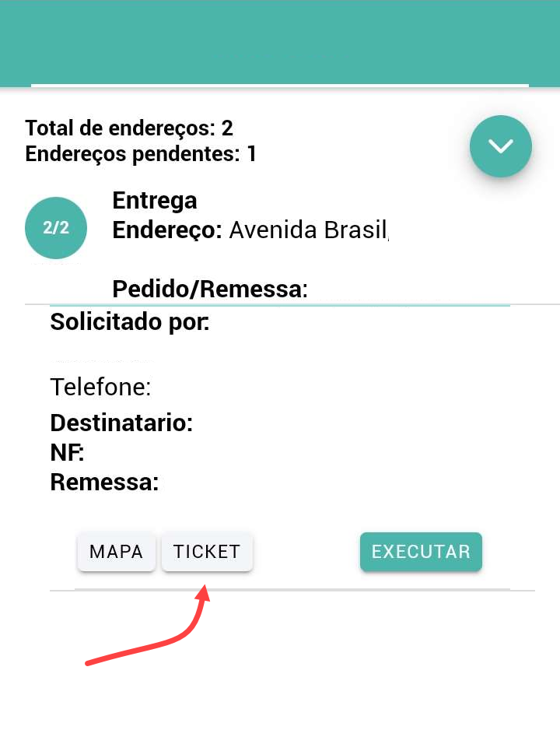Expand the teal chevron-down round button

pyautogui.click(x=500, y=146)
